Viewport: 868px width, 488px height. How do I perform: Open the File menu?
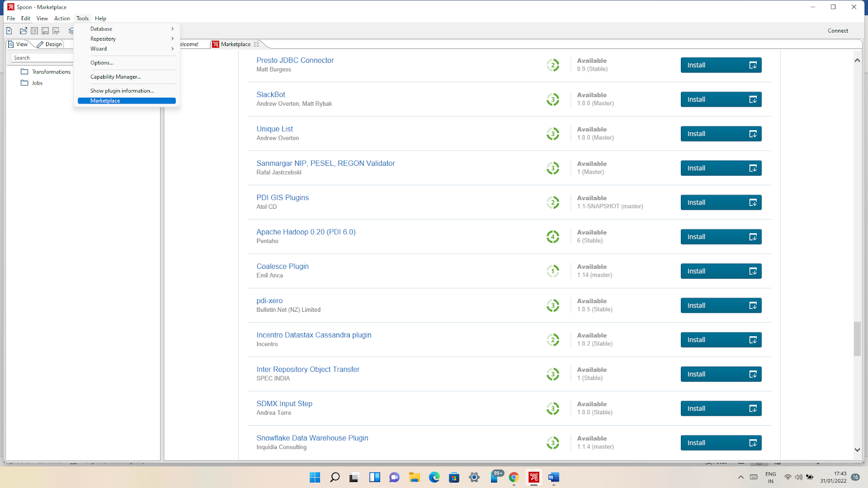click(x=11, y=18)
